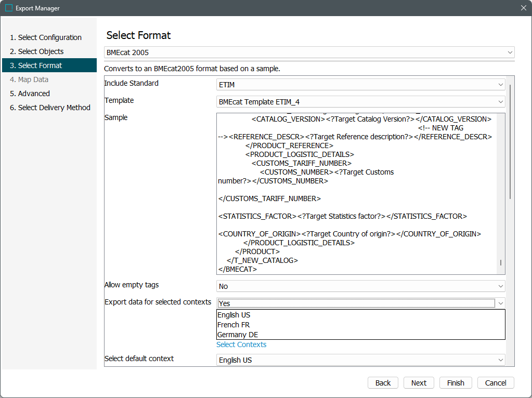Open the Include Standard ETIM dropdown
Viewport: 532px width, 398px height.
360,85
